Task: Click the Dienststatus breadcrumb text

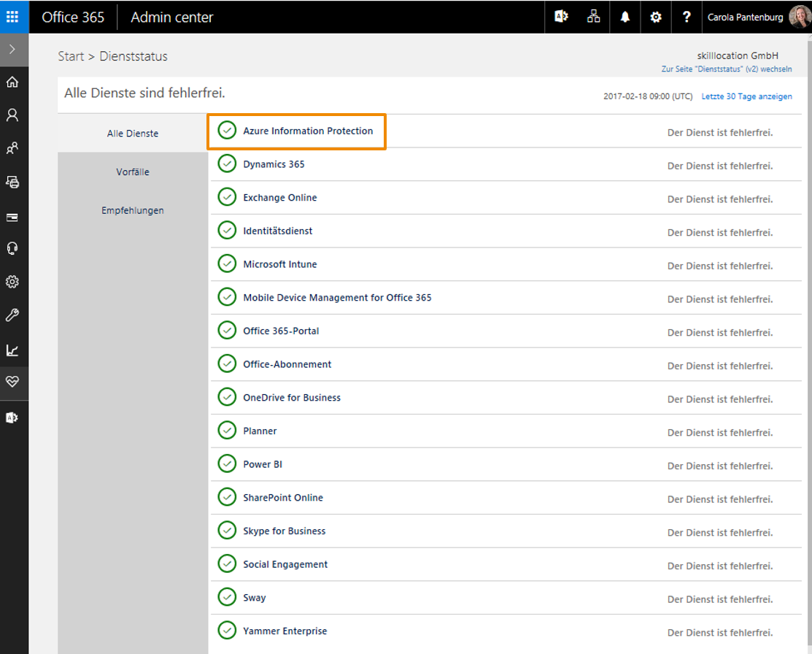Action: pyautogui.click(x=134, y=56)
